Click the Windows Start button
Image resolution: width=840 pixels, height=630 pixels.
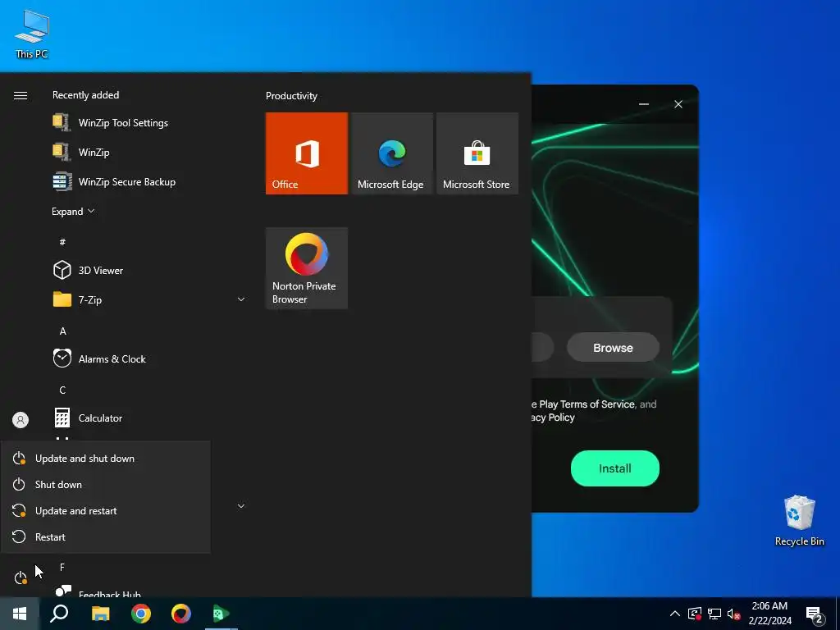[20, 614]
